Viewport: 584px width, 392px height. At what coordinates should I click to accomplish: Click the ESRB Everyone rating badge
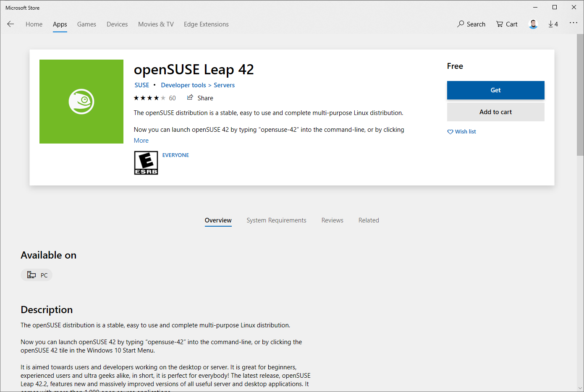click(146, 163)
